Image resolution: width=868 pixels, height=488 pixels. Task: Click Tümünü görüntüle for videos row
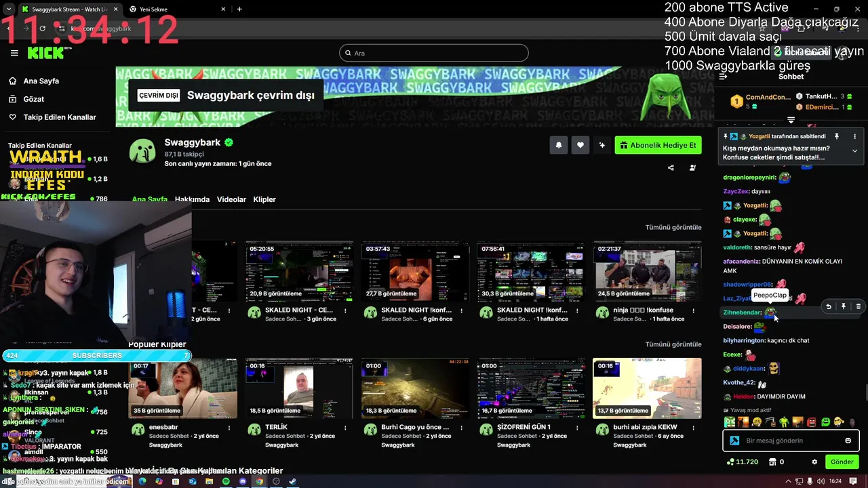673,227
